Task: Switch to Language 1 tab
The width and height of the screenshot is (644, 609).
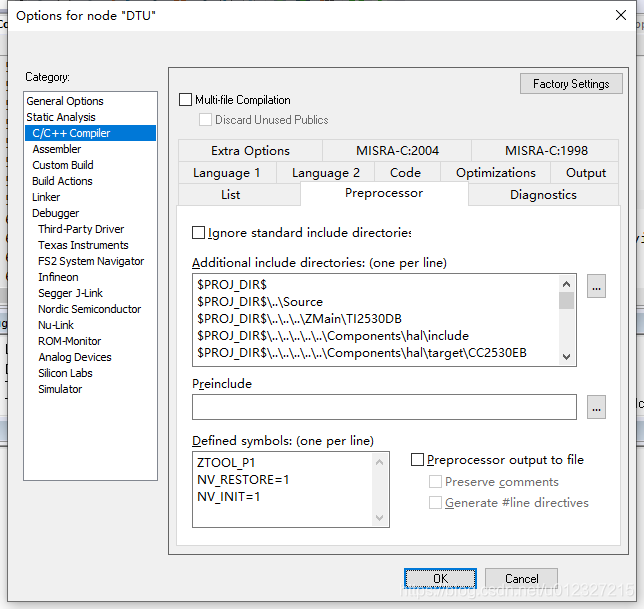Action: coord(227,173)
